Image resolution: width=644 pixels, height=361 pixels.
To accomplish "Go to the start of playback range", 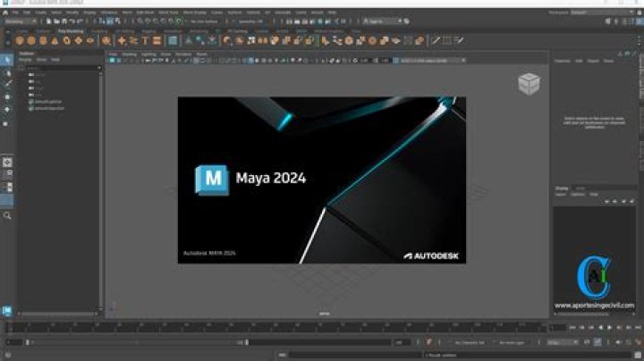I will click(x=572, y=327).
